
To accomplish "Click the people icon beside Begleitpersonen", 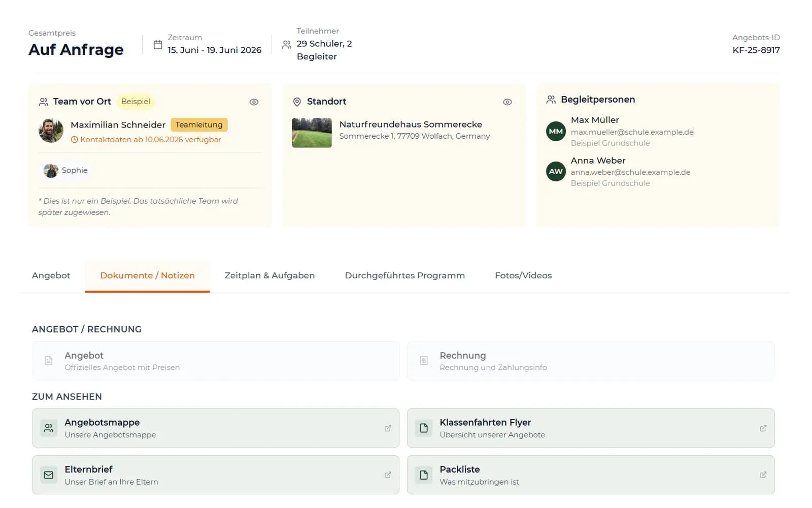I will (551, 100).
